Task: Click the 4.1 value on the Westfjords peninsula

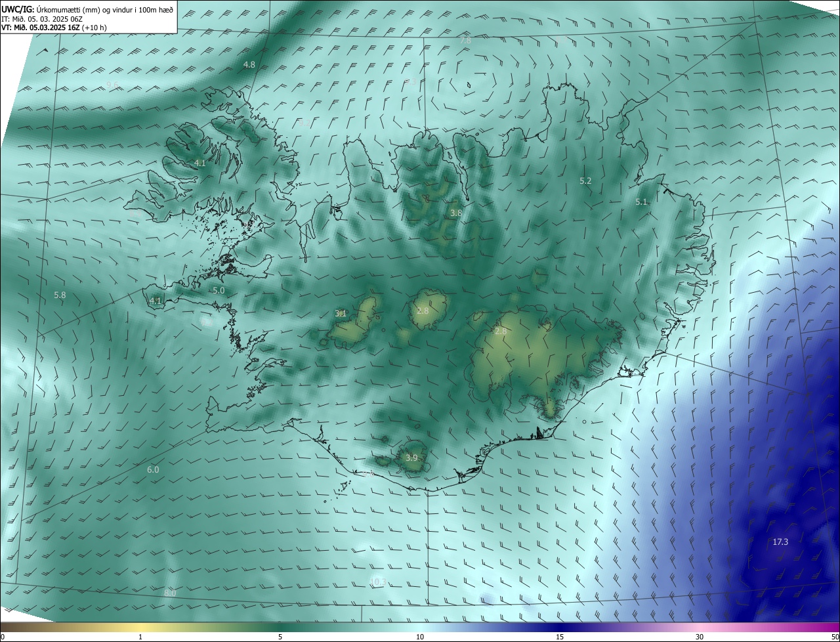Action: (200, 163)
